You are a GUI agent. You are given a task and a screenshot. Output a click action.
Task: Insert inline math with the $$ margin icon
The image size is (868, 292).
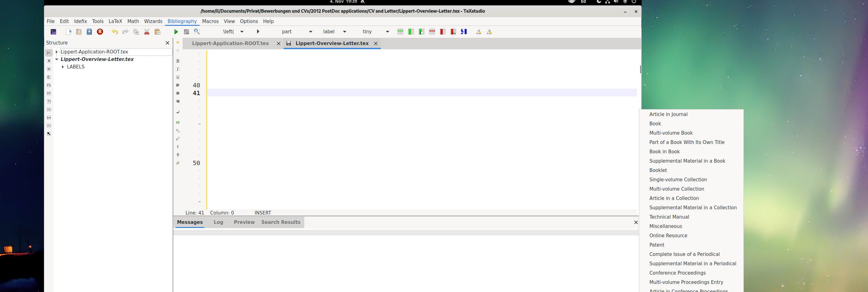(177, 123)
